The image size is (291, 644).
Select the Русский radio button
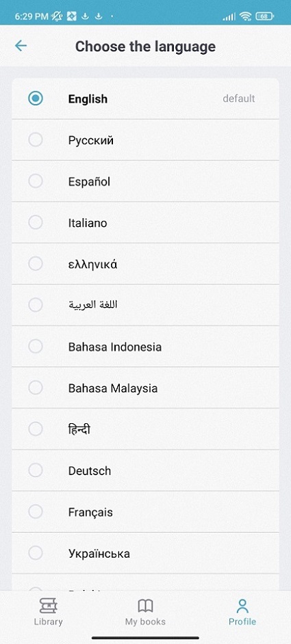(x=36, y=140)
